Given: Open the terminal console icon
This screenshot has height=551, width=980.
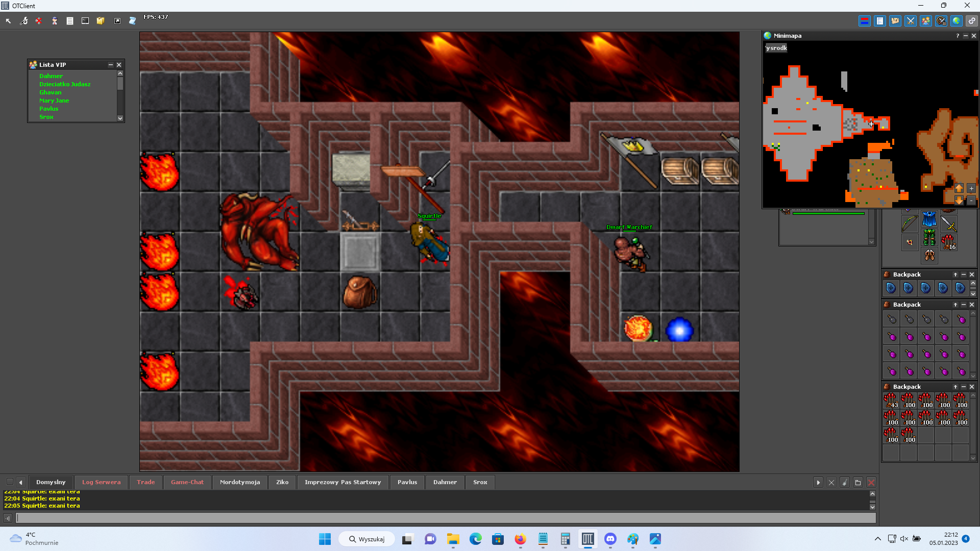Looking at the screenshot, I should (x=85, y=21).
